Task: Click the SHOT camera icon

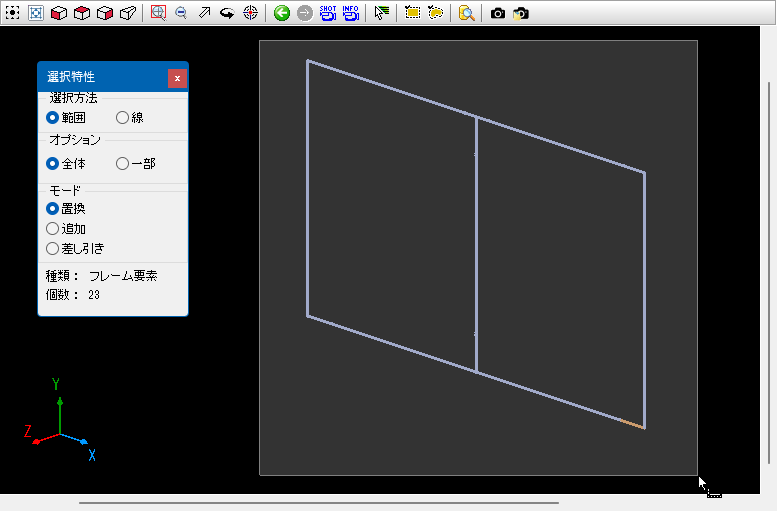Action: point(328,13)
